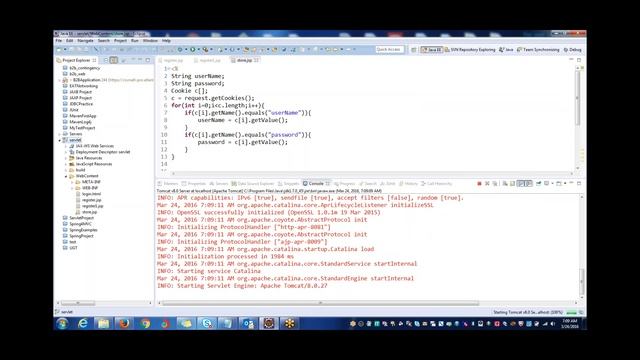This screenshot has height=360, width=640.
Task: Switch to the Markers view tab
Action: pyautogui.click(x=168, y=184)
